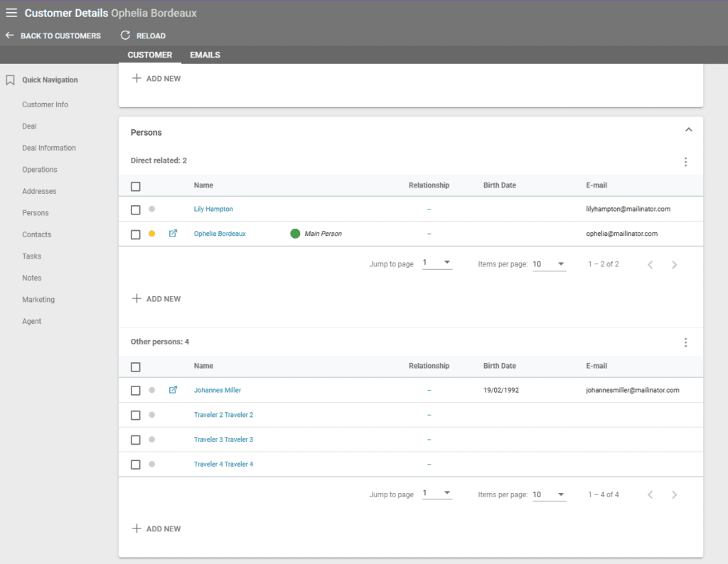Open the Traveler 2 Traveler 2 link
The width and height of the screenshot is (728, 564).
click(223, 415)
